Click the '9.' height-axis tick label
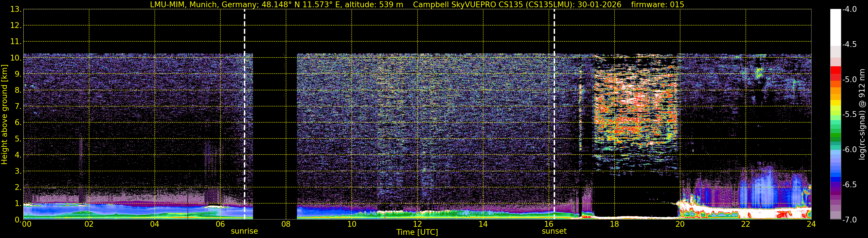 (x=18, y=74)
